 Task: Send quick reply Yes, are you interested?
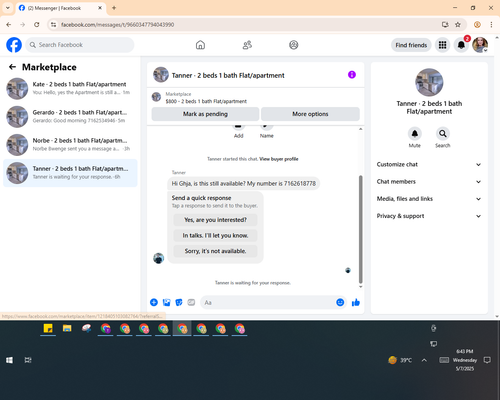(215, 220)
